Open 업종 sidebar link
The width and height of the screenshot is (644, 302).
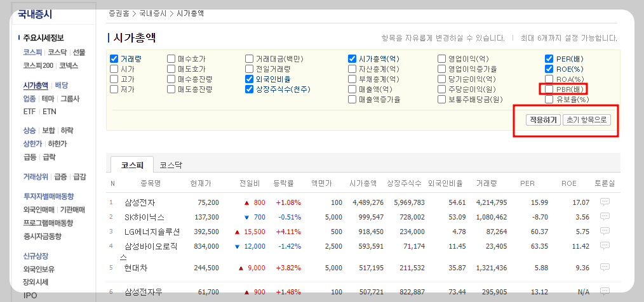click(29, 98)
